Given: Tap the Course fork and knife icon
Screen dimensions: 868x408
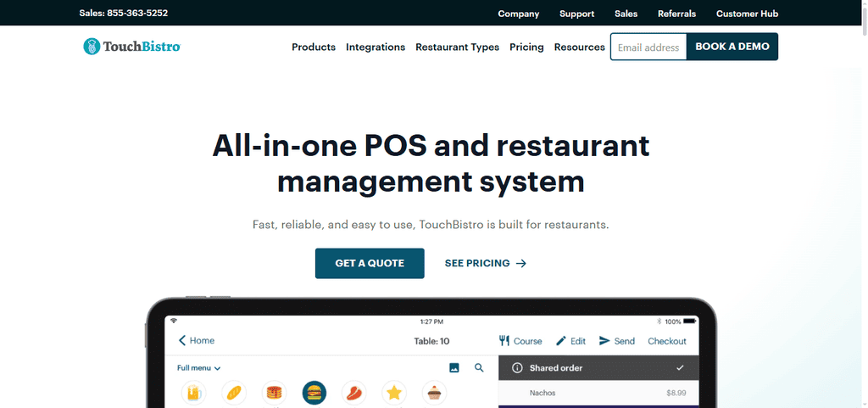Looking at the screenshot, I should pyautogui.click(x=504, y=340).
